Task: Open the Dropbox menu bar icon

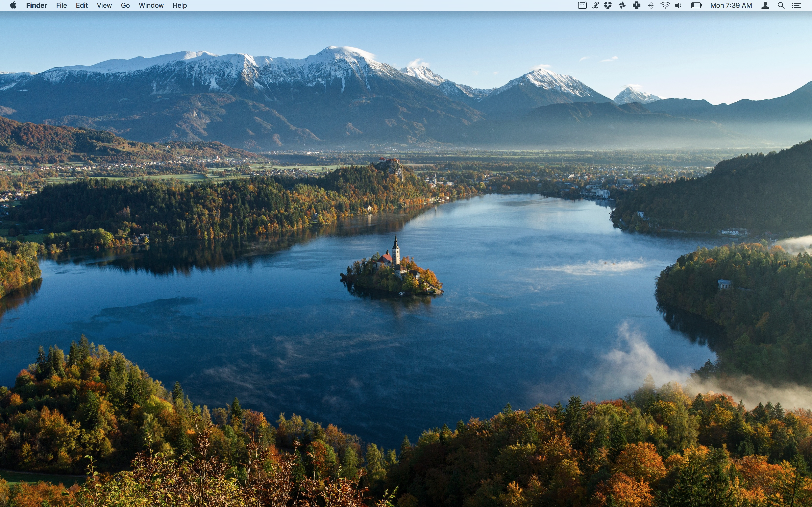Action: tap(608, 5)
